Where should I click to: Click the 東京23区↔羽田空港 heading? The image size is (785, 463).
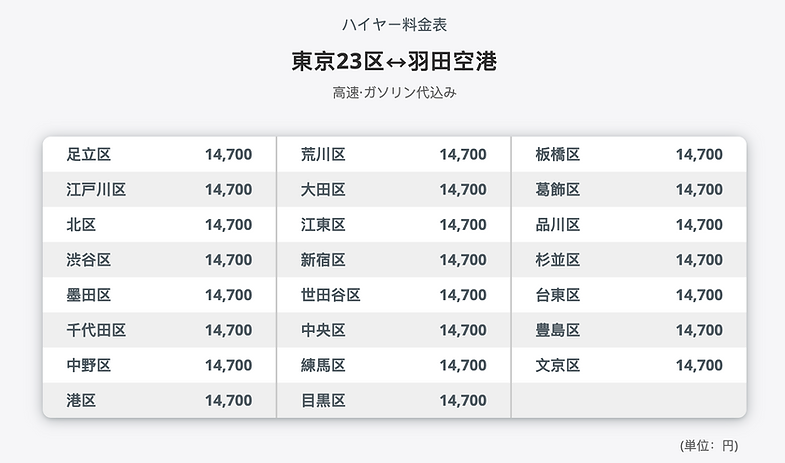point(393,61)
